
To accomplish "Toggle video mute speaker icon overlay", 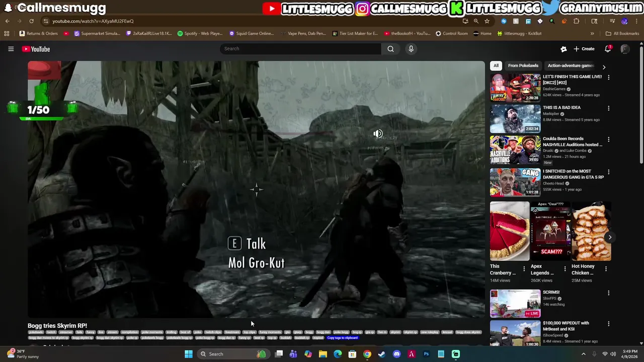I will [378, 134].
